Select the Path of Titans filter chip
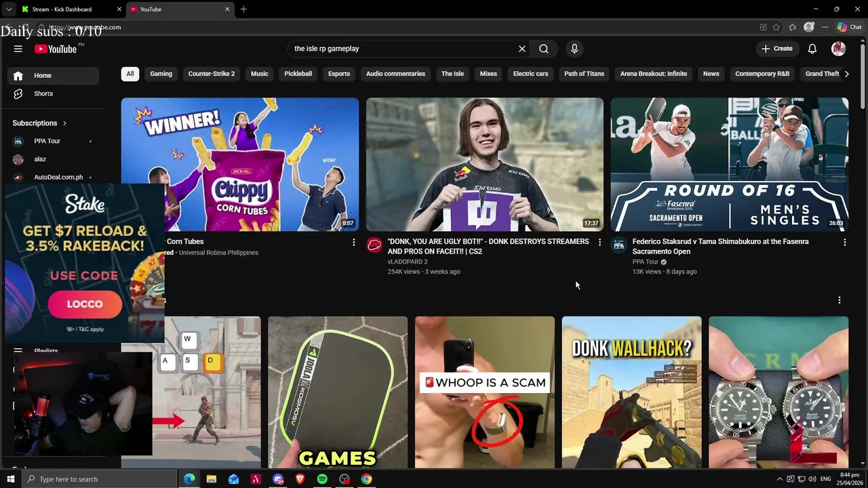The height and width of the screenshot is (488, 868). pyautogui.click(x=585, y=74)
